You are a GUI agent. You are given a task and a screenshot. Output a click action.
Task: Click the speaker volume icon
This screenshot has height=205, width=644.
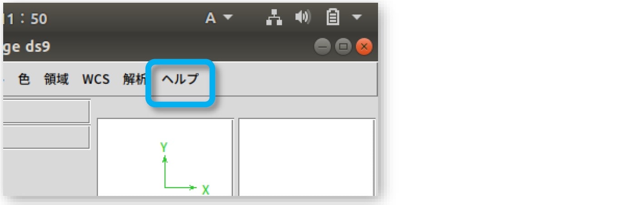(x=302, y=18)
